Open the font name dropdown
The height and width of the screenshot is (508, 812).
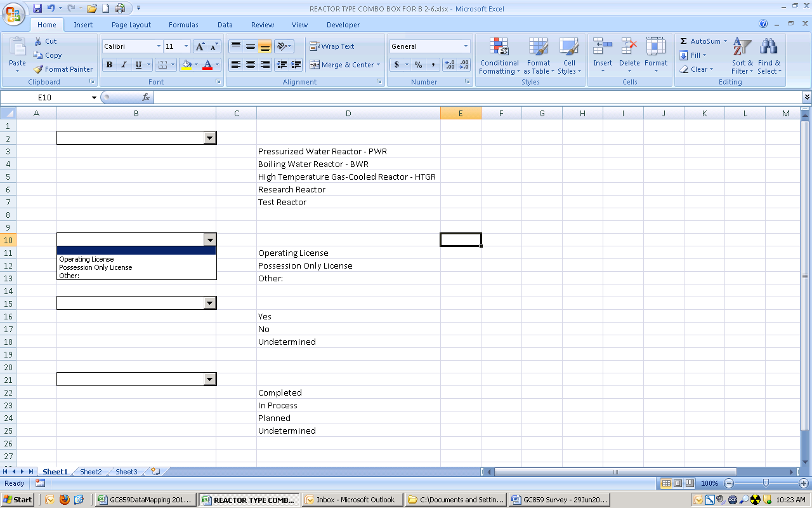tap(159, 46)
